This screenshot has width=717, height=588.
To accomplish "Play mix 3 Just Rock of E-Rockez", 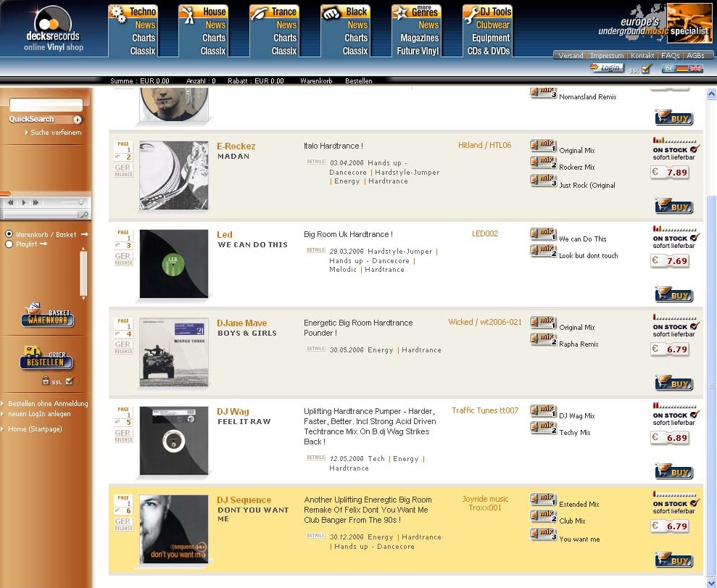I will click(x=543, y=180).
